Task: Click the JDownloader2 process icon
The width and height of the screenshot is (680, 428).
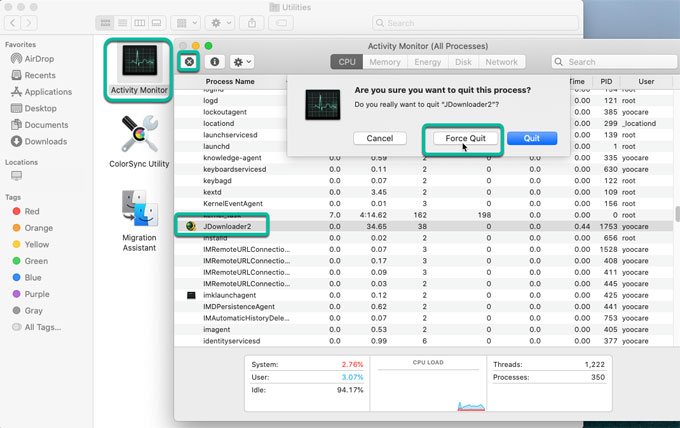Action: pyautogui.click(x=191, y=227)
